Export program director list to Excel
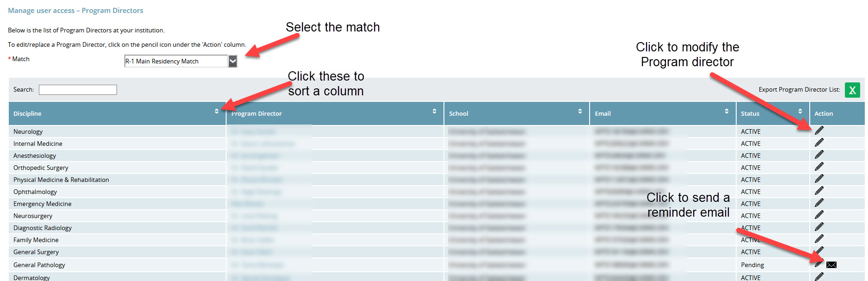868x281 pixels. click(852, 90)
